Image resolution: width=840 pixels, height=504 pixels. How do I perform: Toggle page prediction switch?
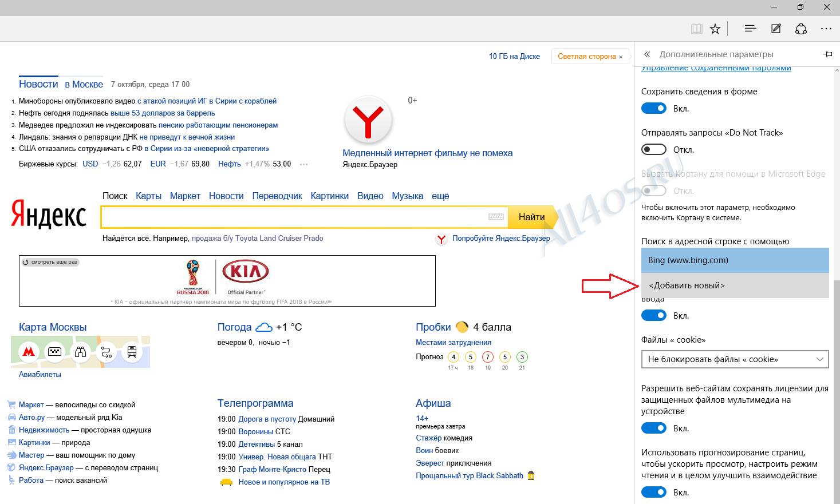pos(654,492)
